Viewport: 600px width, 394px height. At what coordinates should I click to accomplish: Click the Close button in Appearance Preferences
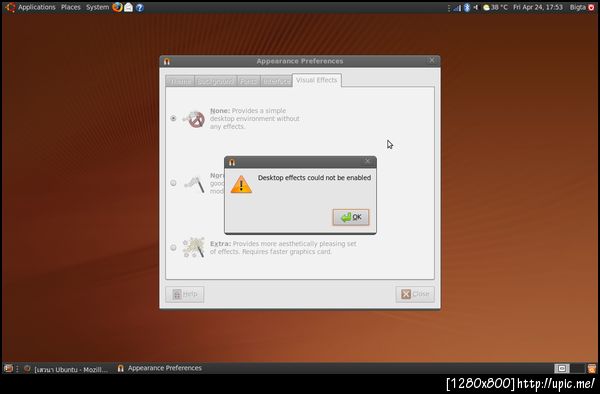pos(415,294)
